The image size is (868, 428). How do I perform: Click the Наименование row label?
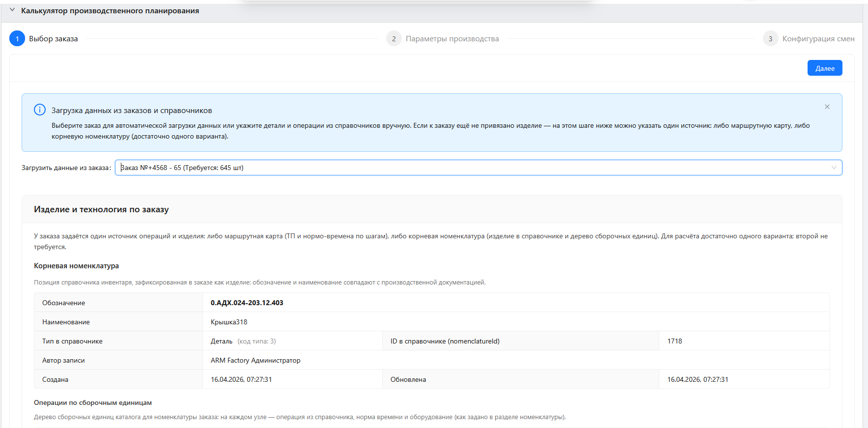(x=66, y=322)
